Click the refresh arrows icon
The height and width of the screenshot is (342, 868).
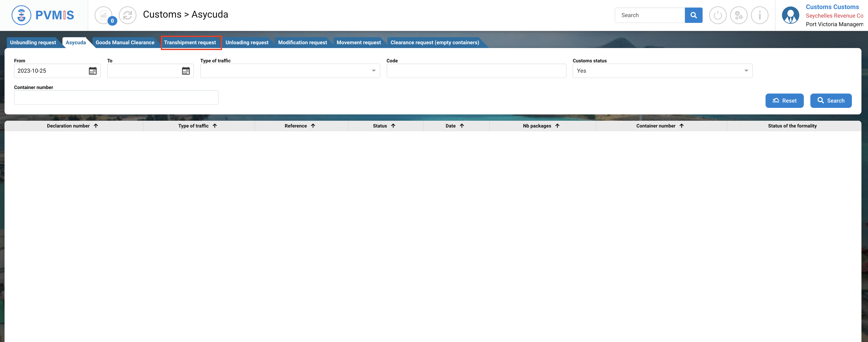[128, 15]
